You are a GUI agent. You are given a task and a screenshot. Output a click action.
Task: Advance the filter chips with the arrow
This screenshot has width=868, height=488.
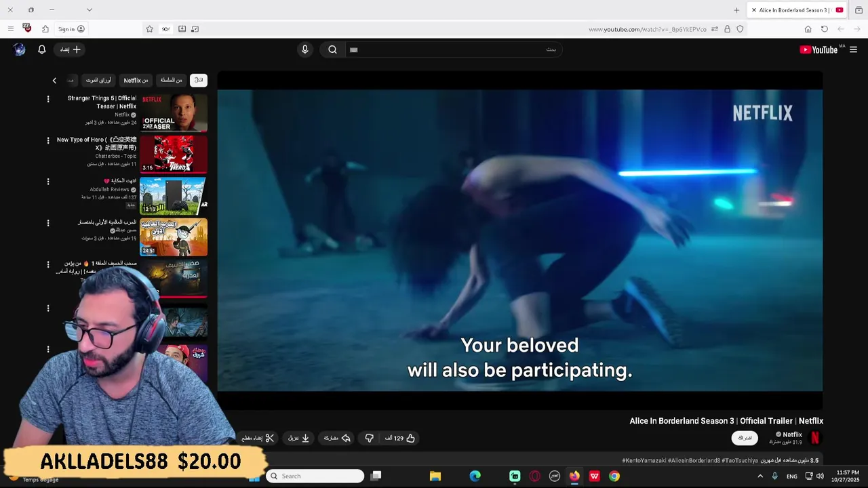pyautogui.click(x=54, y=80)
